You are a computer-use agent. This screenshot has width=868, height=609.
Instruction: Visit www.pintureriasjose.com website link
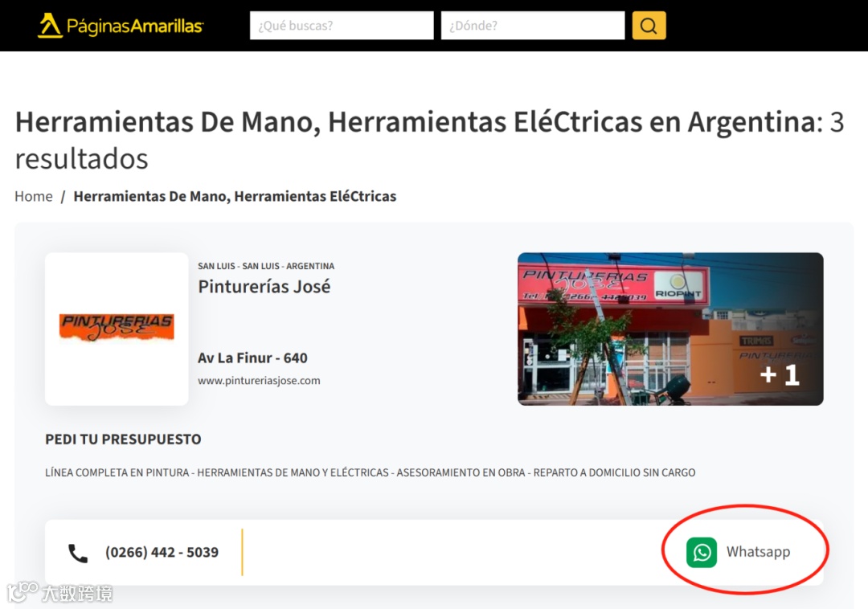tap(259, 381)
